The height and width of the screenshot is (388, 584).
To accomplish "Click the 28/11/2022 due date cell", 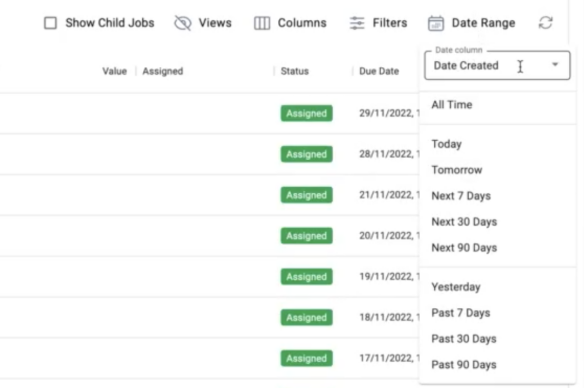I will pyautogui.click(x=389, y=154).
